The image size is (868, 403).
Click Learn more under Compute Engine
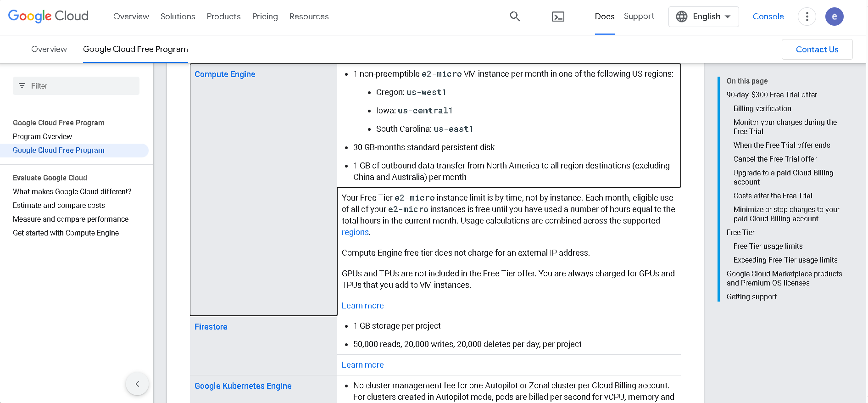tap(363, 306)
